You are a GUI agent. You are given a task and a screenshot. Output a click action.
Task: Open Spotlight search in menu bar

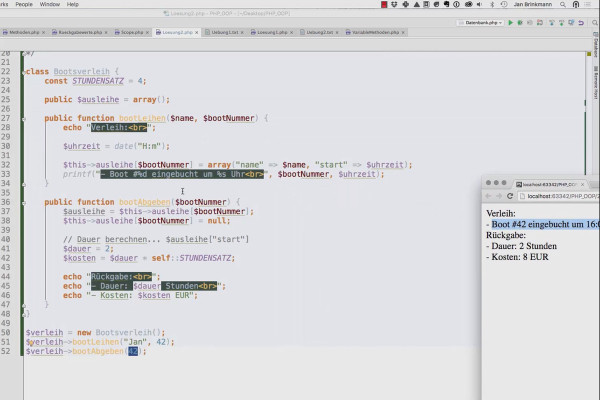click(x=563, y=4)
